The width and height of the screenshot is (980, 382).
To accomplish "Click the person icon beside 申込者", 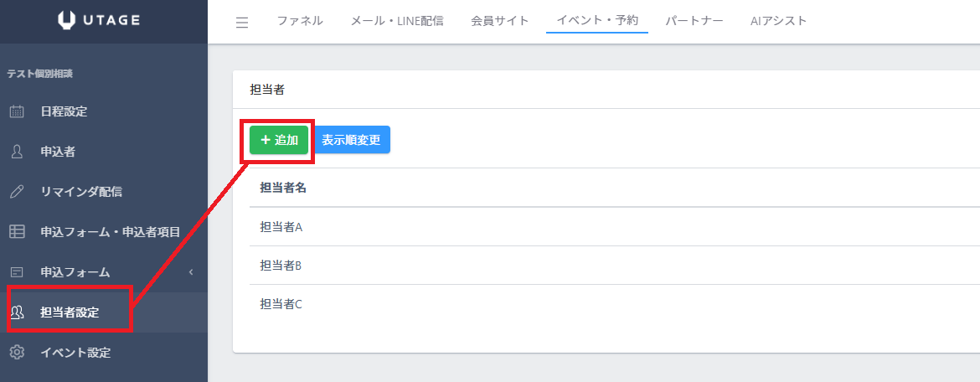I will pos(17,152).
